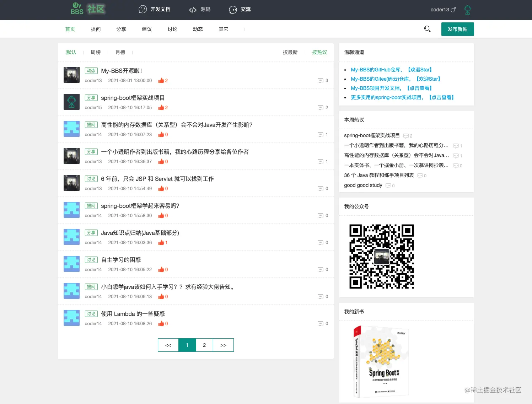This screenshot has width=532, height=404.
Task: Click the 交流 chat bubble icon
Action: (233, 10)
